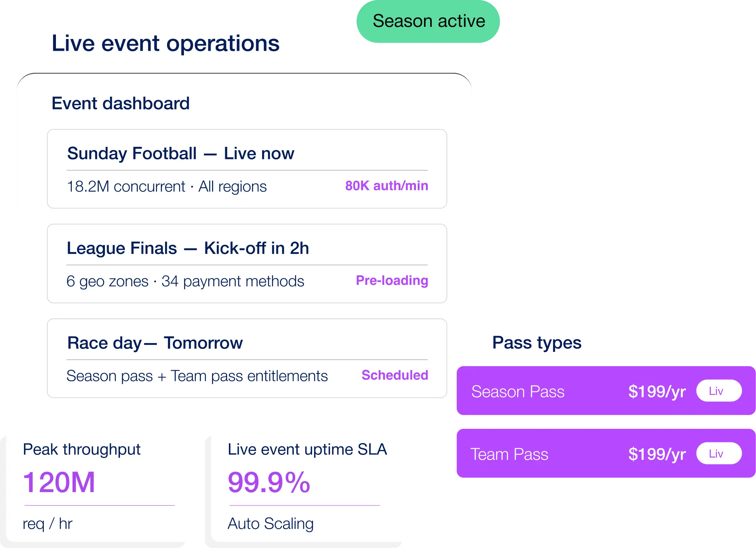Open the Sunday Football live event card
This screenshot has width=756, height=548.
coord(247,169)
